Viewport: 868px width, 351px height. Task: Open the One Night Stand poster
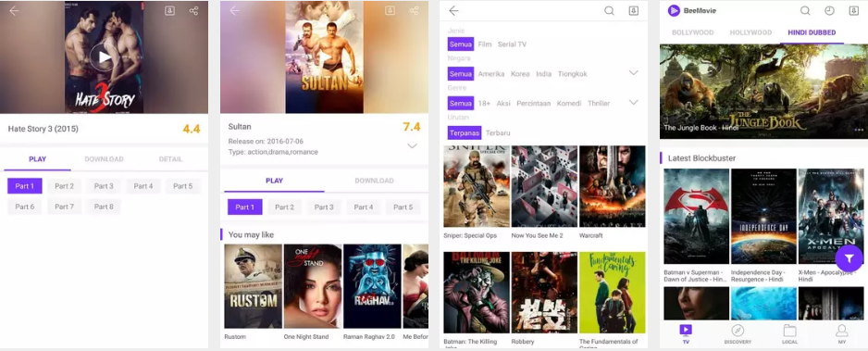pos(313,286)
